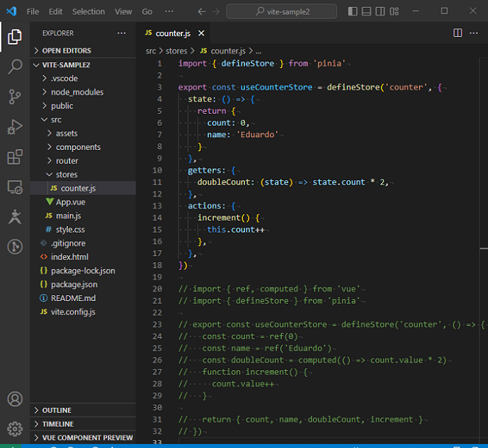Image resolution: width=488 pixels, height=448 pixels.
Task: Click the VS Code logo icon
Action: 11,11
